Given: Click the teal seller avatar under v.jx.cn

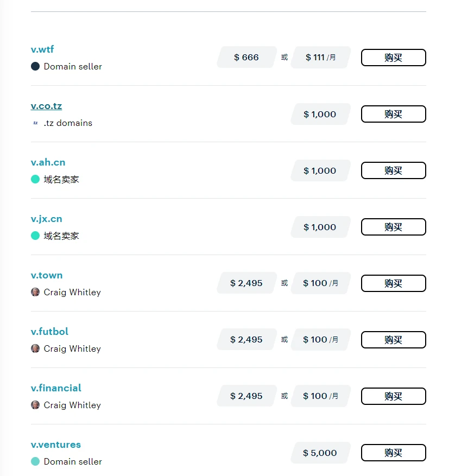Looking at the screenshot, I should coord(35,236).
